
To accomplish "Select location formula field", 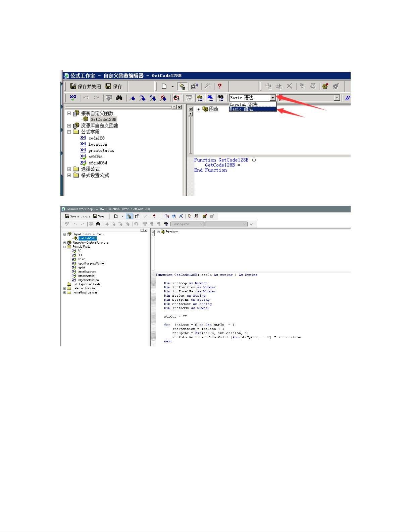I will click(98, 144).
